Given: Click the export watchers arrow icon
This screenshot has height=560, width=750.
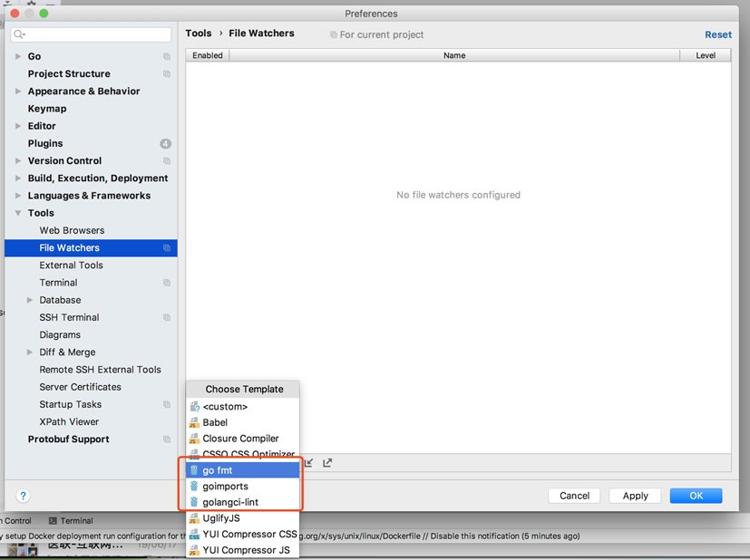Looking at the screenshot, I should click(327, 463).
